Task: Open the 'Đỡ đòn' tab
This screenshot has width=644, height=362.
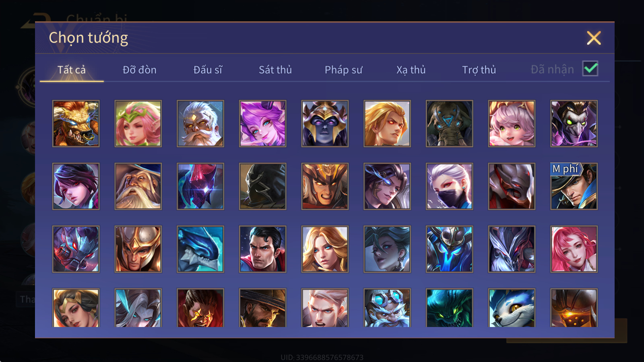Action: click(139, 70)
